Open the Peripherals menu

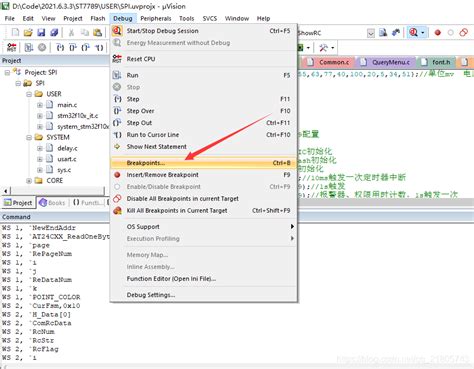[x=156, y=18]
